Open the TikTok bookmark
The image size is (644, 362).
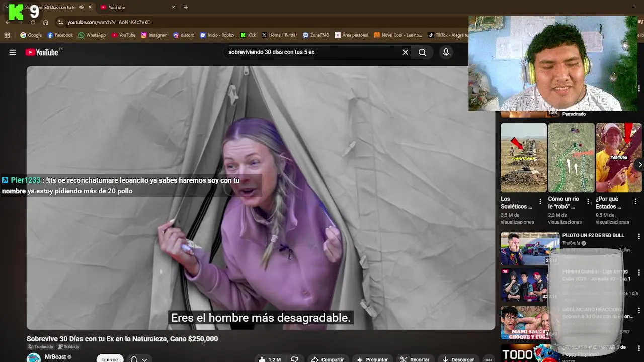(x=448, y=35)
